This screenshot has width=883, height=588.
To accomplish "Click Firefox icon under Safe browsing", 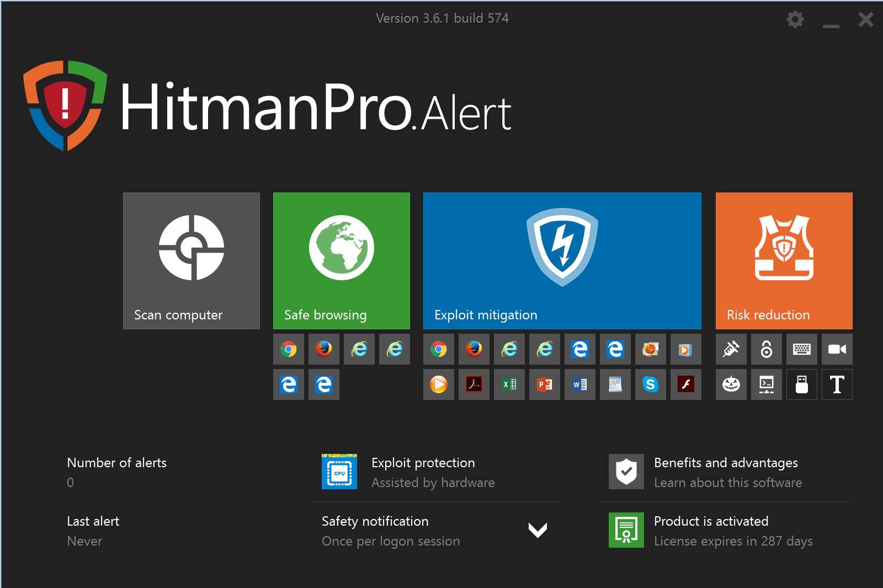I will pyautogui.click(x=324, y=349).
